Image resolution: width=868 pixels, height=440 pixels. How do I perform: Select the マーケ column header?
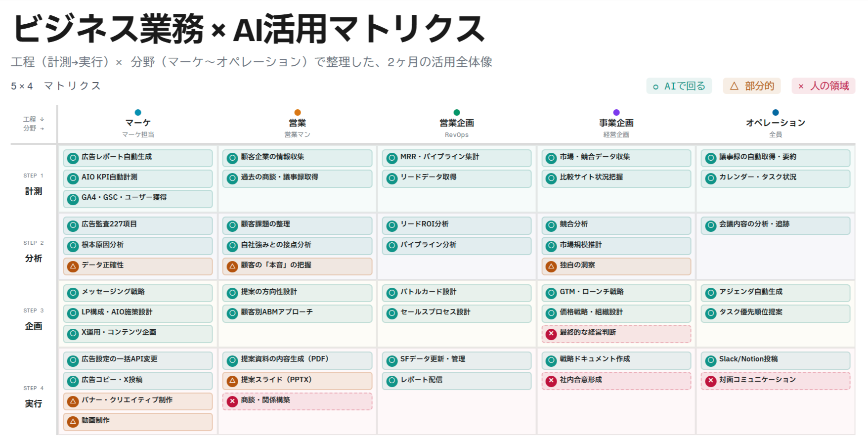pyautogui.click(x=138, y=124)
